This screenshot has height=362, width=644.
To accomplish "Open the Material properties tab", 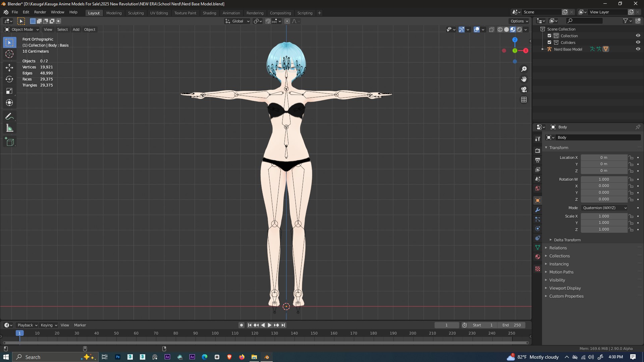I will (x=538, y=257).
